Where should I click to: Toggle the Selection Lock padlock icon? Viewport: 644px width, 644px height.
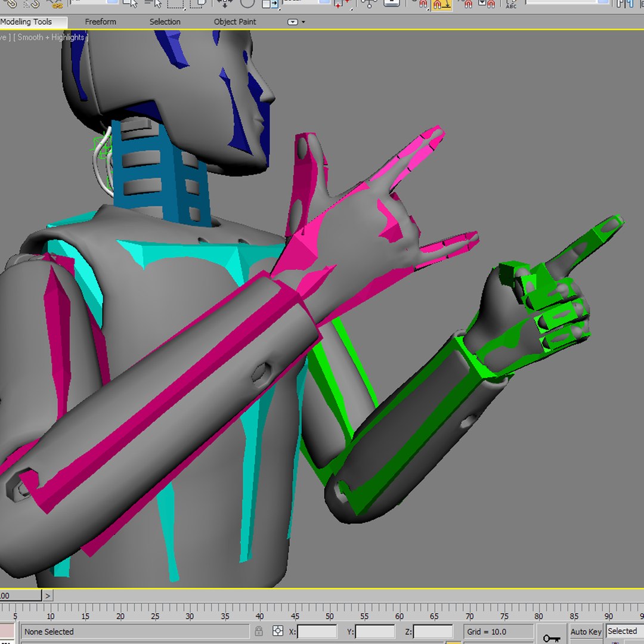(x=259, y=631)
